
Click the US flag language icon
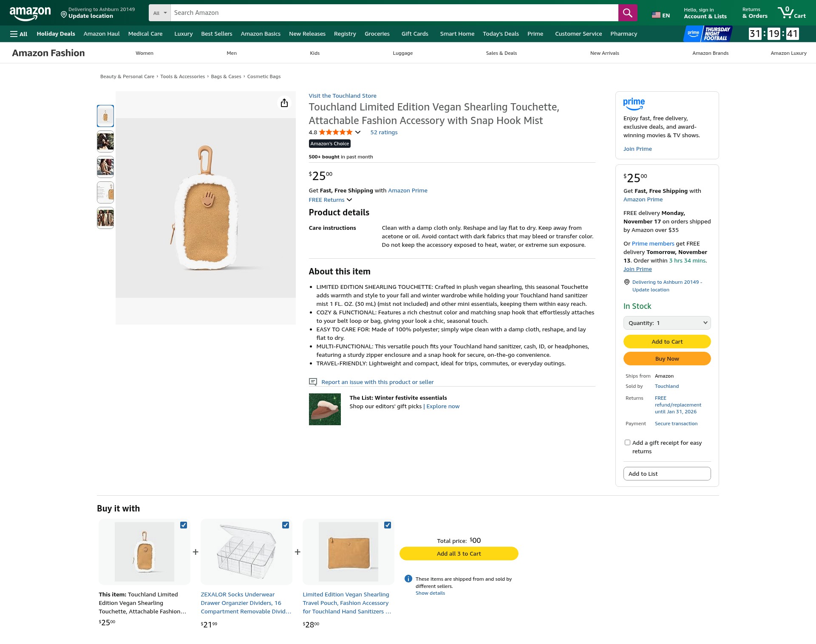656,15
